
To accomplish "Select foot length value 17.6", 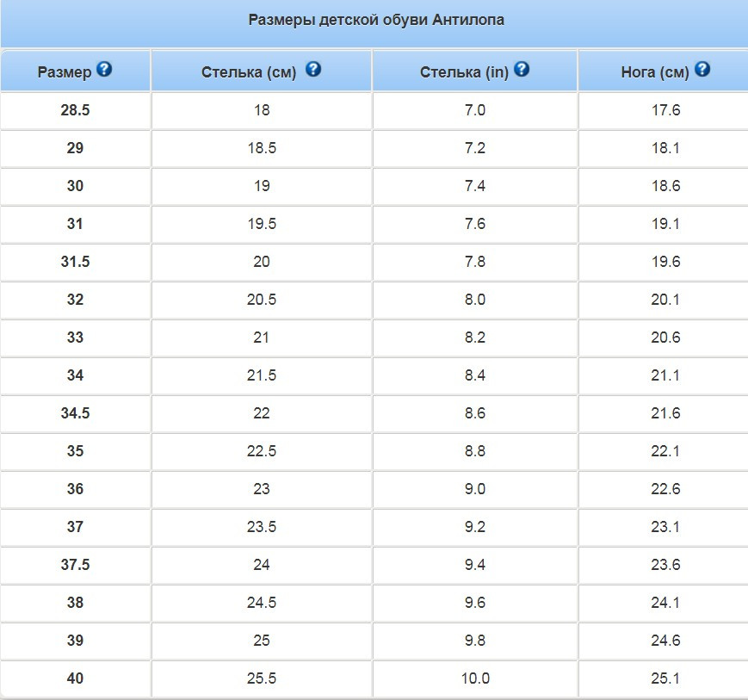I will (666, 110).
